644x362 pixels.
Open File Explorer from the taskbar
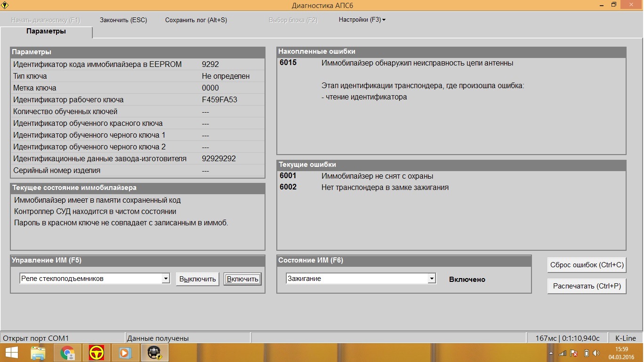(x=38, y=353)
